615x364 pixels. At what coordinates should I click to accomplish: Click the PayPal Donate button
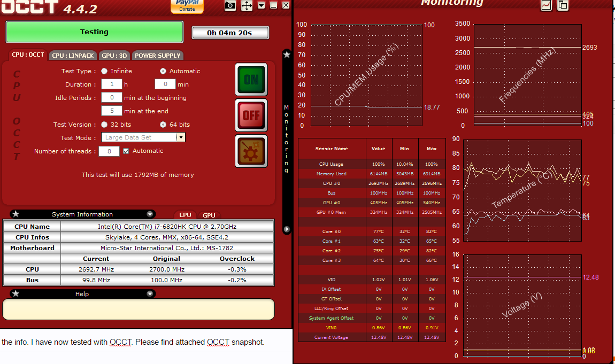click(187, 6)
